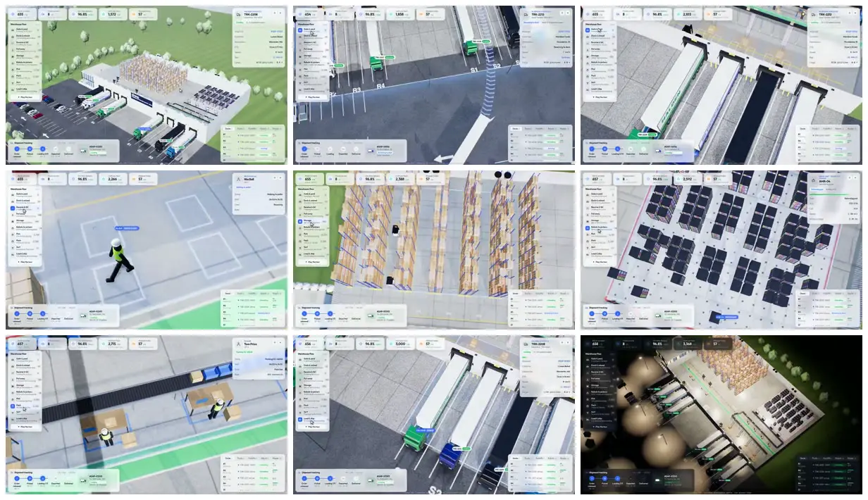Click Play the tour in top-center view
The image size is (868, 500).
[x=311, y=96]
